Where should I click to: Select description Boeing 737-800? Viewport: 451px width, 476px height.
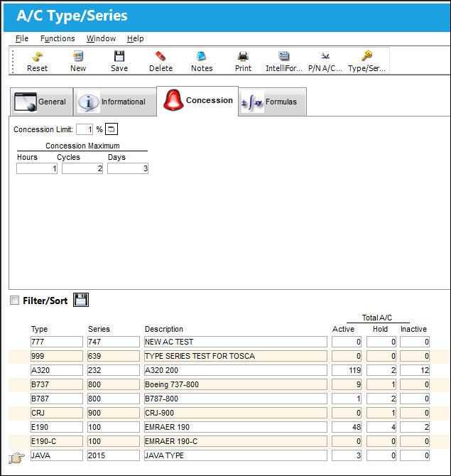pos(236,384)
